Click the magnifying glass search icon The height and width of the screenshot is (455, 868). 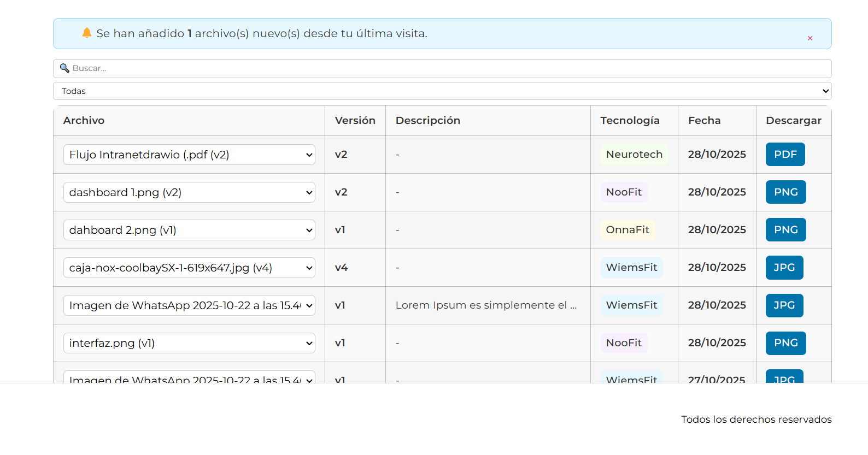click(x=64, y=68)
